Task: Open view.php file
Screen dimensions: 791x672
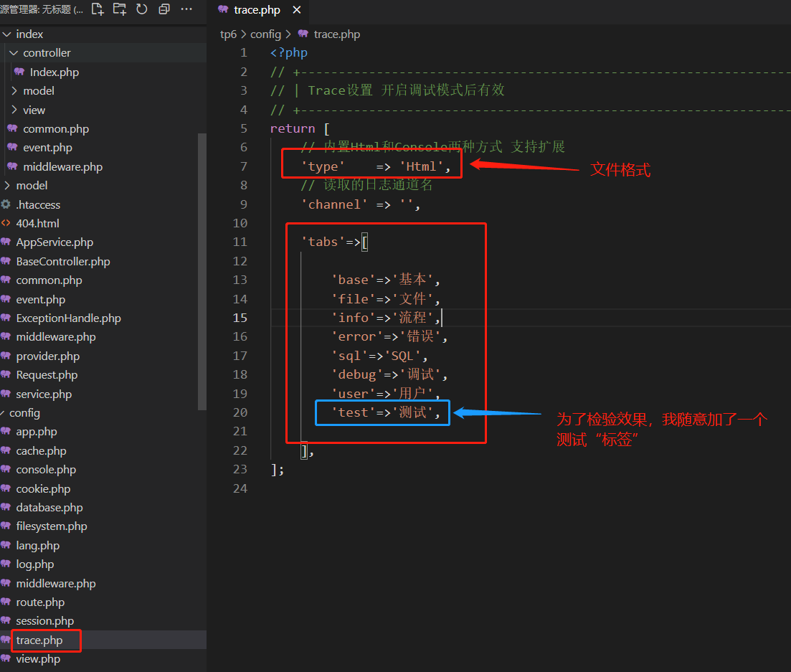Action: point(38,659)
